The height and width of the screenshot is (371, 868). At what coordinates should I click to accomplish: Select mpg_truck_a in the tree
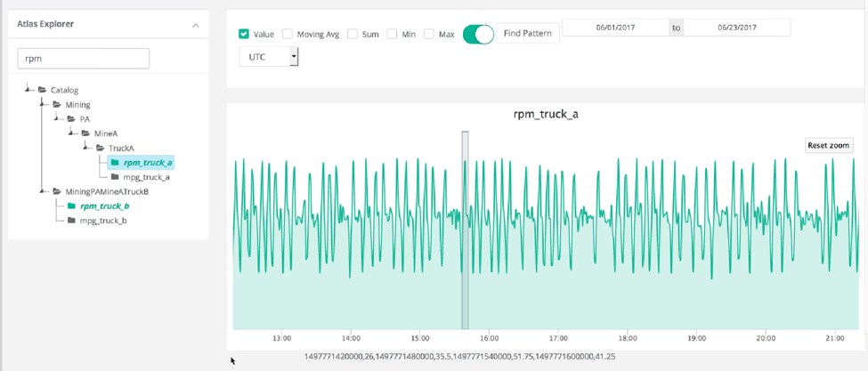(146, 177)
